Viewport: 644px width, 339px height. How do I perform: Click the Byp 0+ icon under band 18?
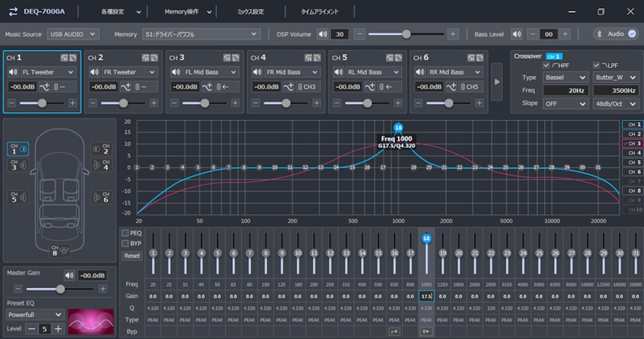point(427,331)
